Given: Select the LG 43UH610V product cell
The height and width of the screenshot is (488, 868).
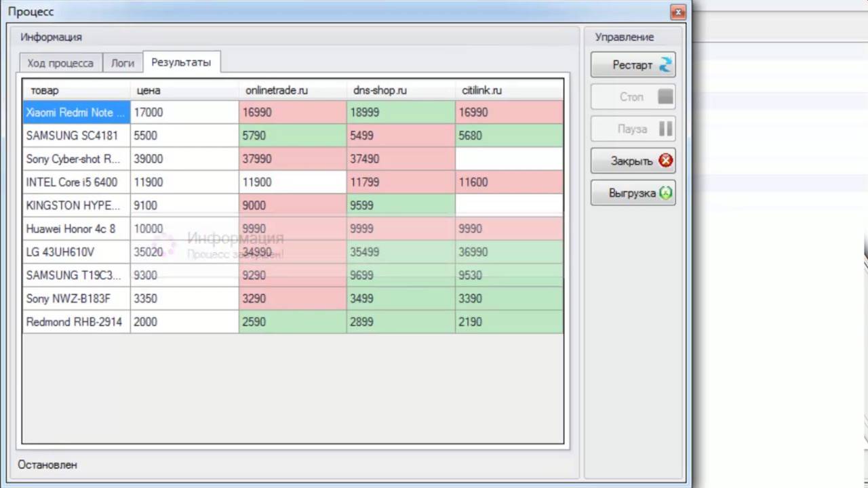Looking at the screenshot, I should [x=77, y=252].
